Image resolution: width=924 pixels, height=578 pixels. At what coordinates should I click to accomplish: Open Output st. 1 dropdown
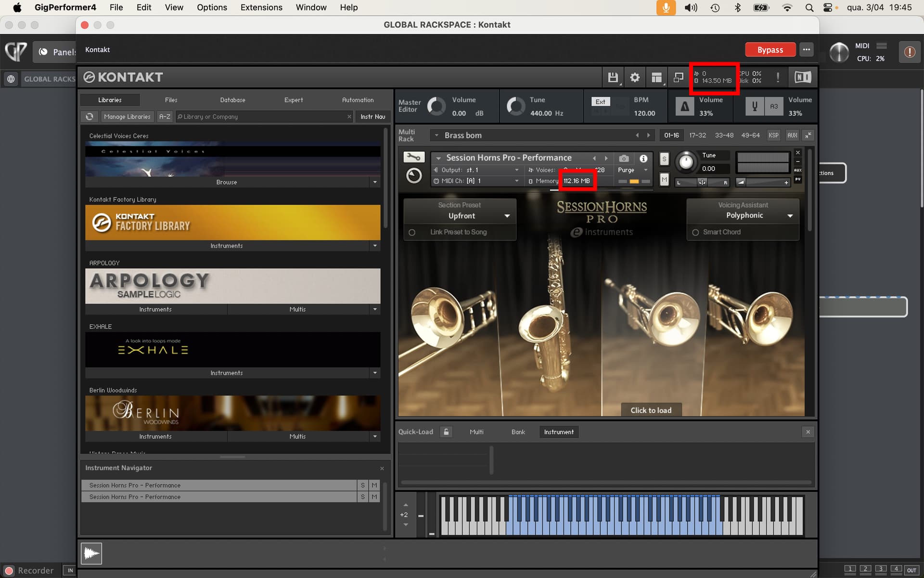point(477,170)
